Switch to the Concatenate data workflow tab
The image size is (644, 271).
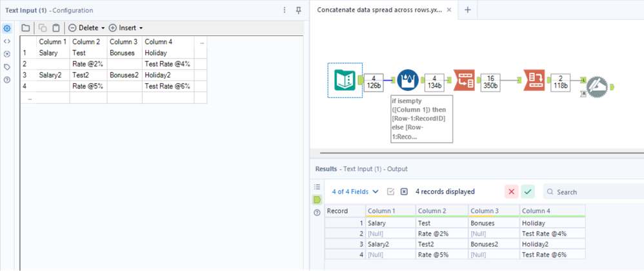point(379,10)
